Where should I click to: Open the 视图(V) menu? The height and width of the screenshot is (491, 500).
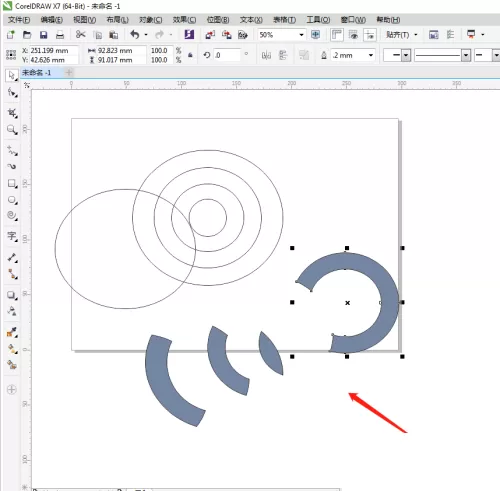point(85,20)
